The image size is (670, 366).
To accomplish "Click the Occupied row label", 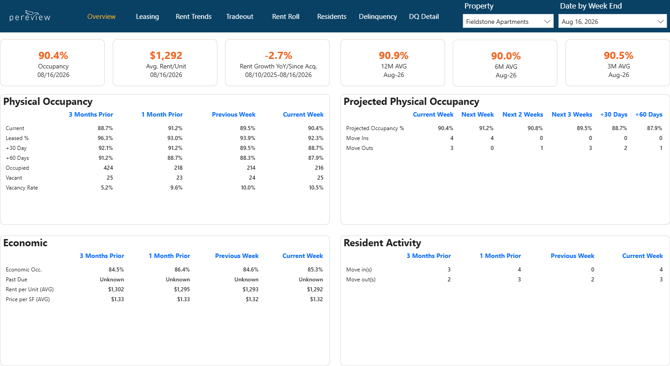I will 18,168.
